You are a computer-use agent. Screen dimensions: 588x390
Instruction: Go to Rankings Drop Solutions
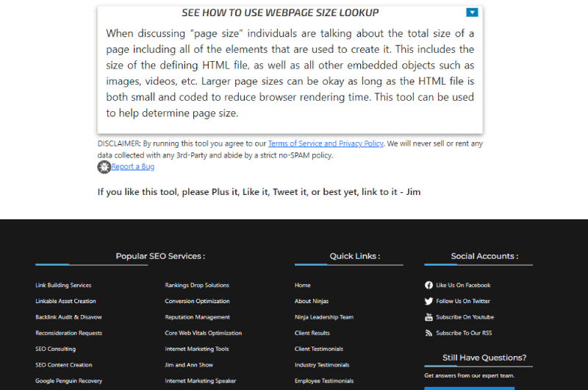point(197,286)
